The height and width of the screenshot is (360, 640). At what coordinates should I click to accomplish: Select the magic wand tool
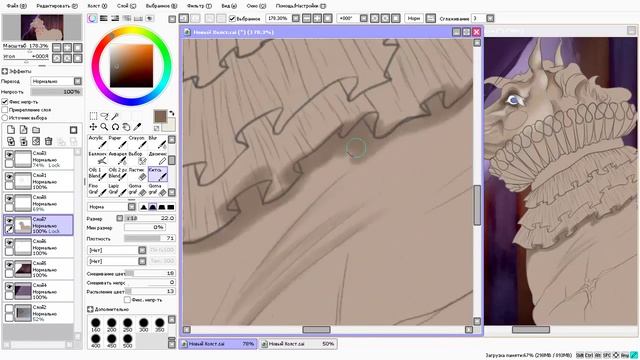[115, 116]
